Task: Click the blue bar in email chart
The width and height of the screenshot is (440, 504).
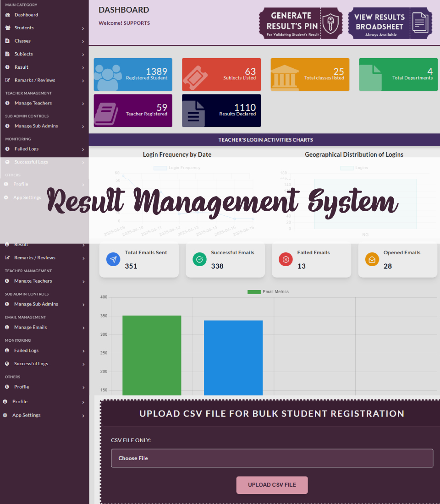Action: coord(233,358)
